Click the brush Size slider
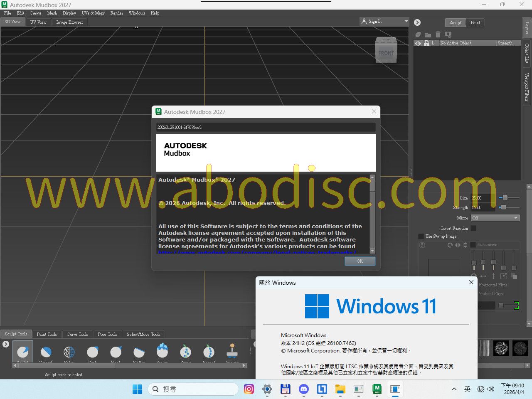 (509, 198)
